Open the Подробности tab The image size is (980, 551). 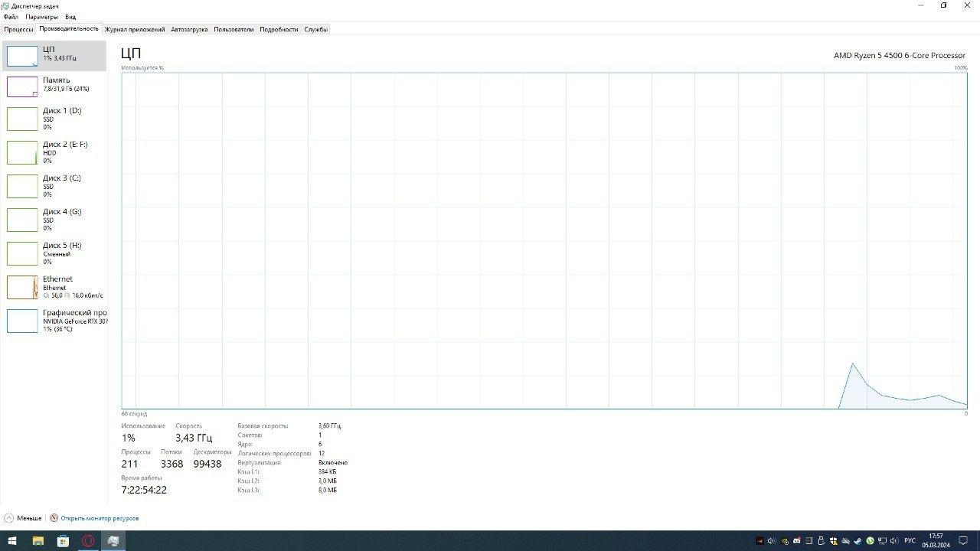pyautogui.click(x=279, y=29)
